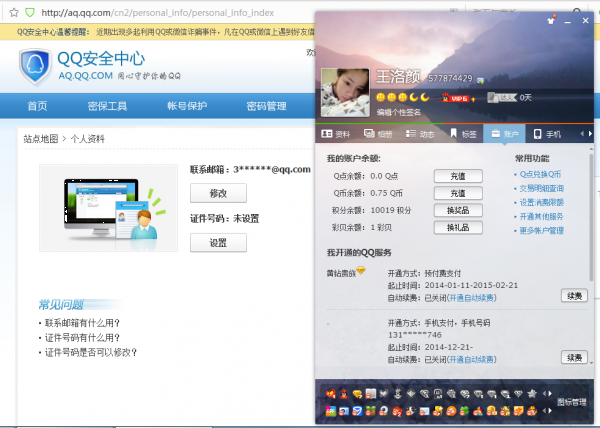This screenshot has width=600, height=428.
Task: Click the double hearts icon in icon bar
Action: pyautogui.click(x=331, y=394)
